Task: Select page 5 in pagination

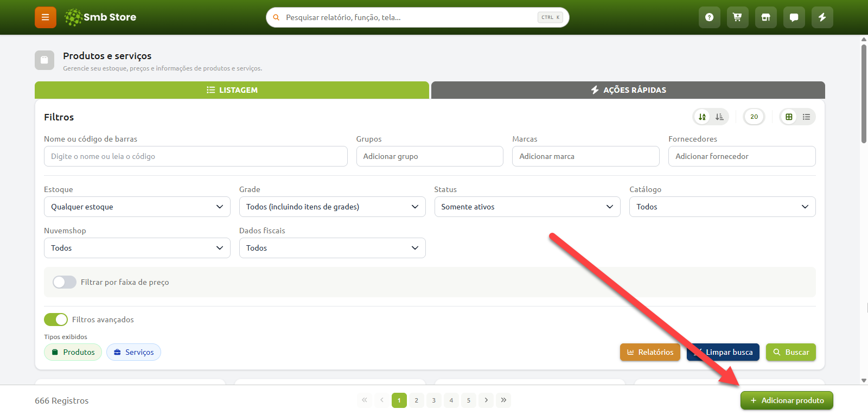Action: pos(469,400)
